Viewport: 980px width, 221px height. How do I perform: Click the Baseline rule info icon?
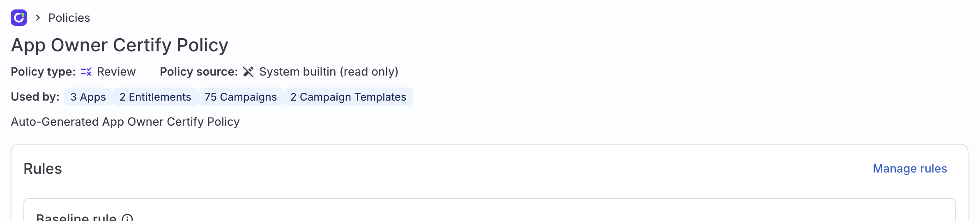click(x=127, y=218)
